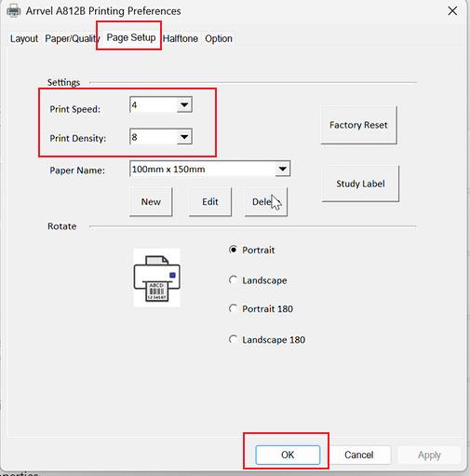Click the printer icon in the title bar
This screenshot has width=470, height=476.
[x=14, y=11]
